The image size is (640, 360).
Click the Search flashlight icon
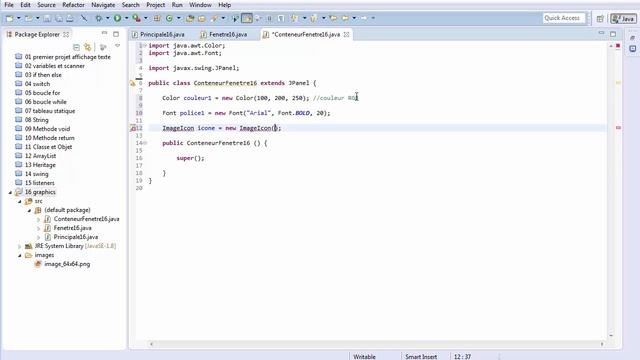point(214,18)
